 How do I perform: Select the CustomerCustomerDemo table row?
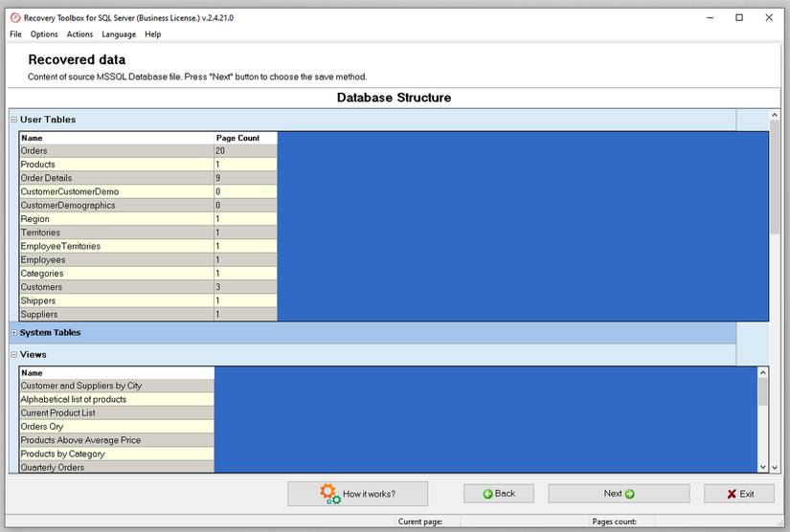point(148,191)
